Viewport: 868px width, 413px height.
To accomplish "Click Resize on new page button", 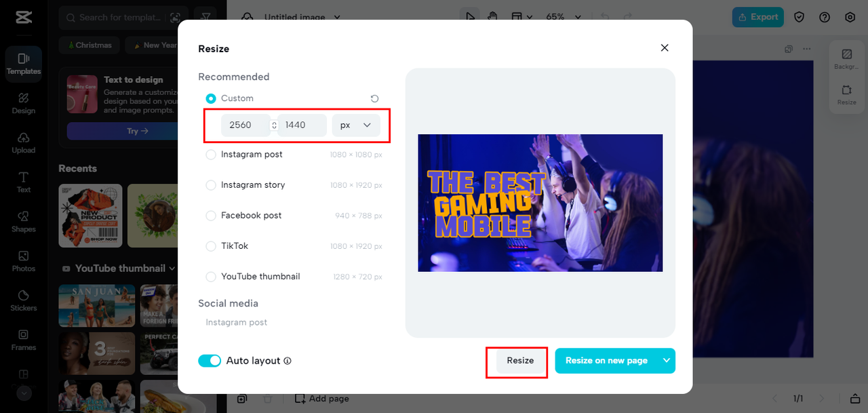I will tap(606, 360).
